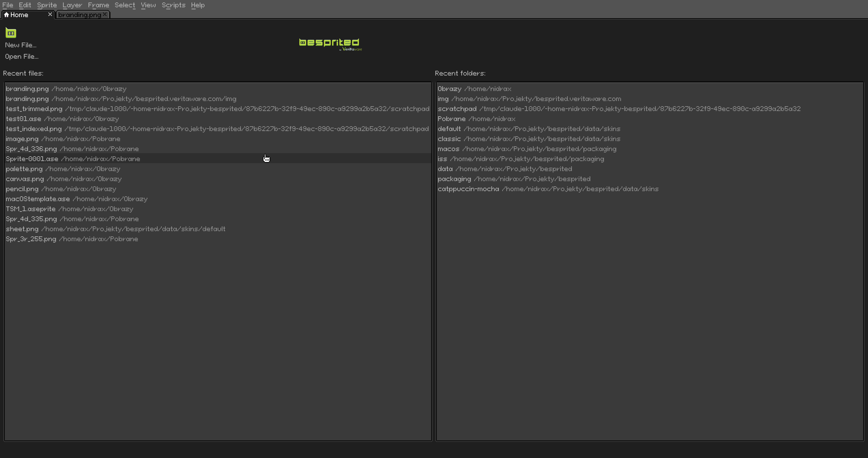This screenshot has width=868, height=458.
Task: Open recent file image.png
Action: tap(218, 139)
